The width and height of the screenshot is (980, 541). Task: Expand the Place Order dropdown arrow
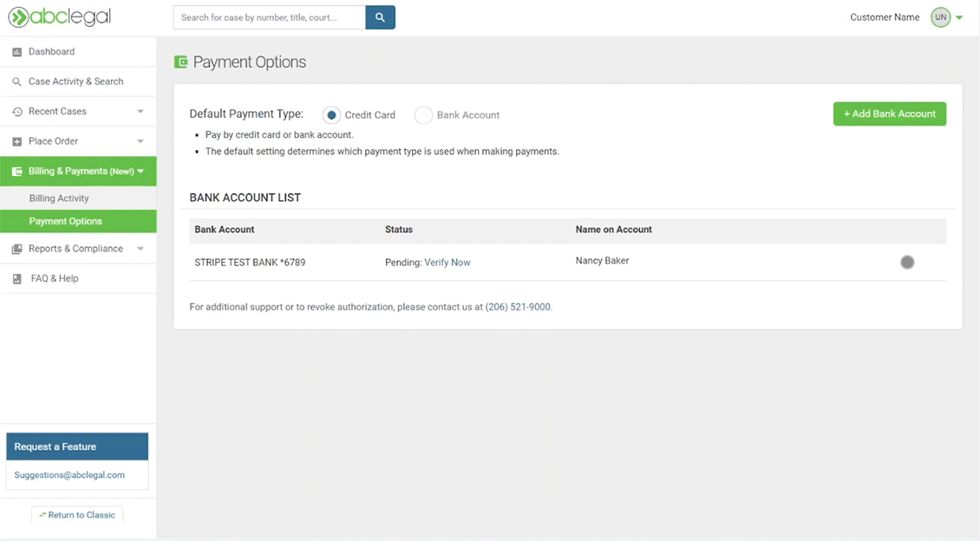pos(140,141)
